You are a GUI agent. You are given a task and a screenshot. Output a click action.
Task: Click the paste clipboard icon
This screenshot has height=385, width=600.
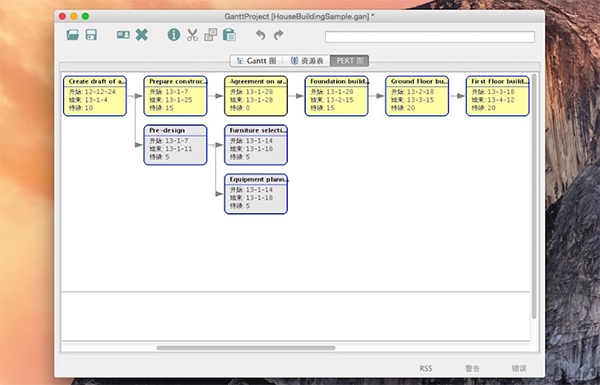229,35
